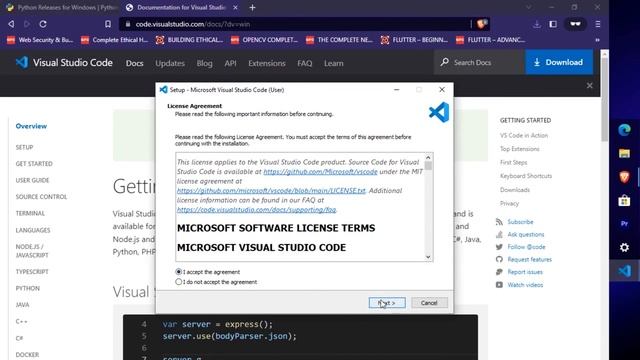Focus the Search Docs field
Image resolution: width=640 pixels, height=360 pixels.
click(x=480, y=62)
